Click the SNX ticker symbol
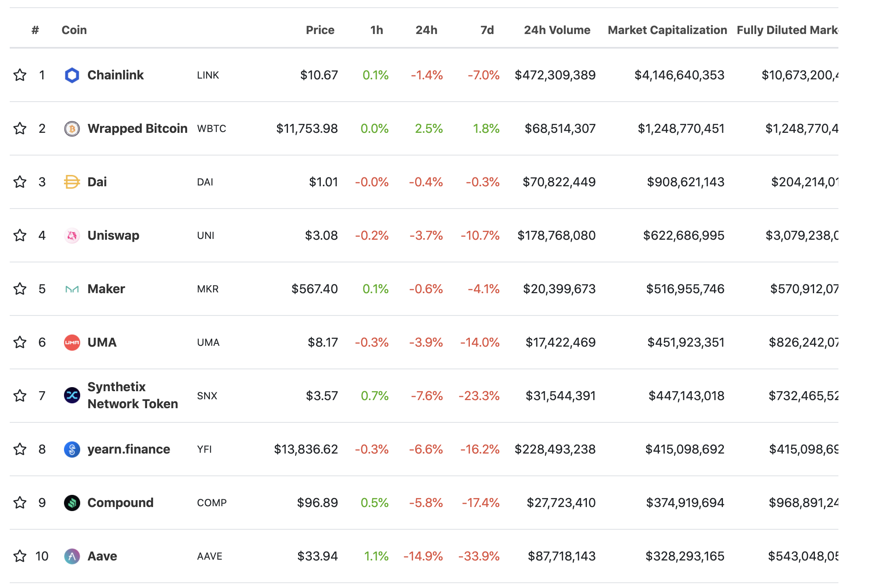 click(x=207, y=396)
